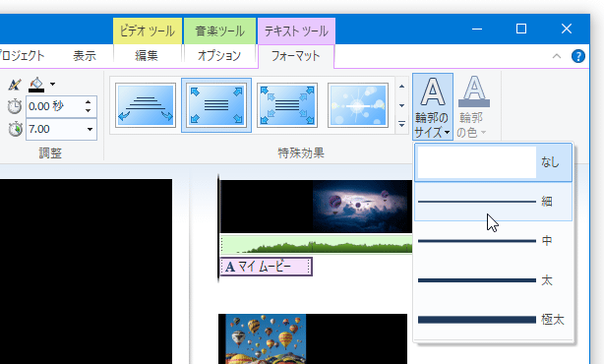Viewport: 604px width, 364px height.
Task: Decrease start time with the down stepper
Action: [89, 110]
